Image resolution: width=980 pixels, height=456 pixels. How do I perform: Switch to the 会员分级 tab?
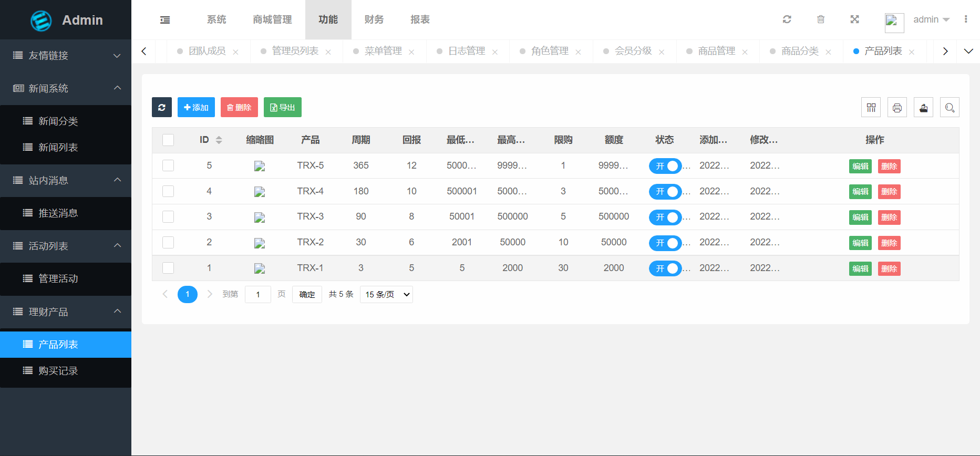coord(634,51)
